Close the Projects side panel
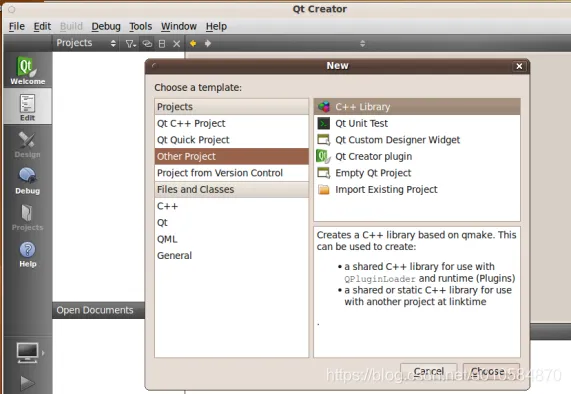This screenshot has width=571, height=394. point(177,44)
